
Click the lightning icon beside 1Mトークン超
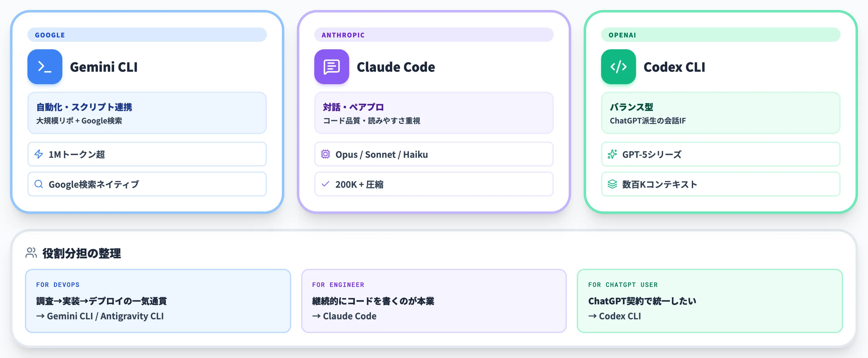click(x=39, y=154)
